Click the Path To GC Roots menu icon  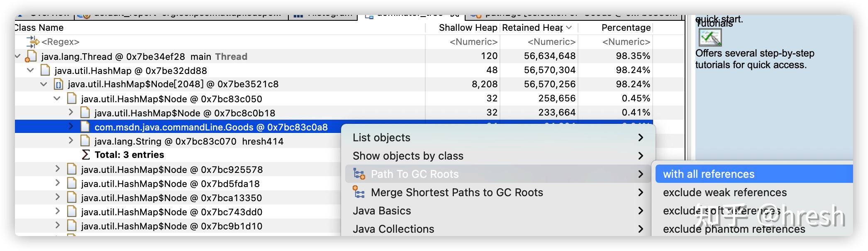[359, 174]
